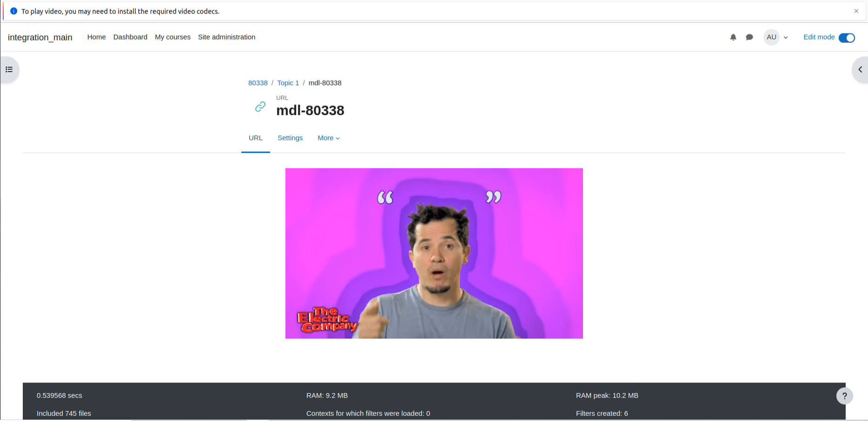Follow the Topic 1 breadcrumb link
868x421 pixels.
[x=288, y=83]
